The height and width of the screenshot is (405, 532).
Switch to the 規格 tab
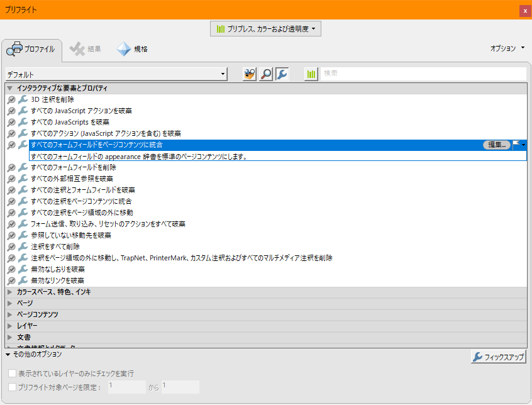(133, 48)
